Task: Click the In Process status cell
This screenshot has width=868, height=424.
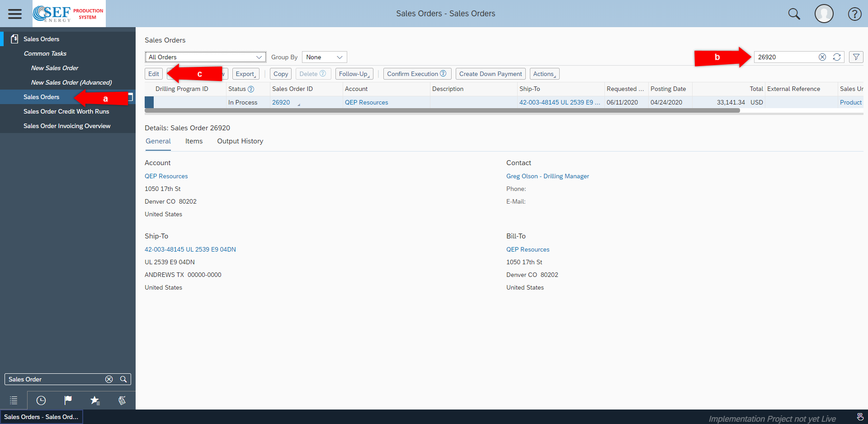Action: [x=243, y=102]
